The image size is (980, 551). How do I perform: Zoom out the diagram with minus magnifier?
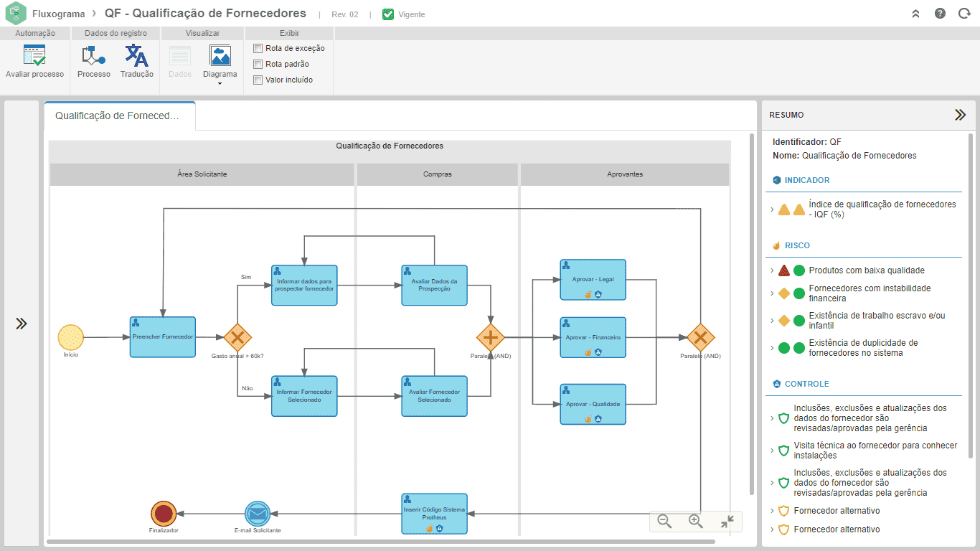[x=664, y=522]
